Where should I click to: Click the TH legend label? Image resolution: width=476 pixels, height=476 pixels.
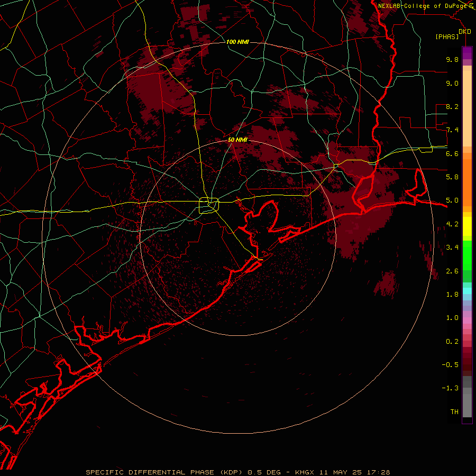coord(454,412)
